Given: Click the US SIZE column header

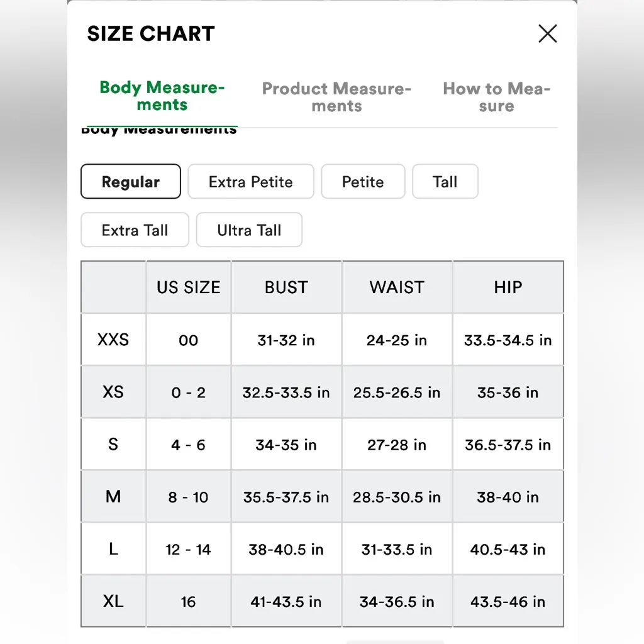Looking at the screenshot, I should pyautogui.click(x=189, y=287).
